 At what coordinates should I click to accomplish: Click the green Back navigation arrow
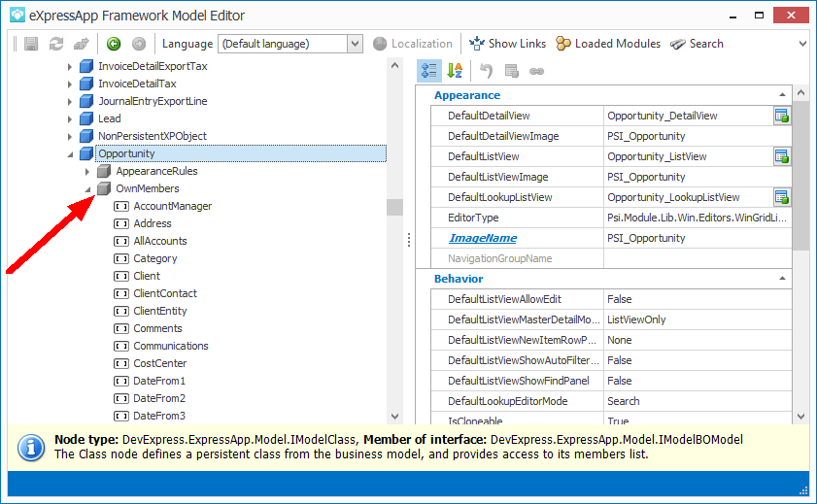(x=114, y=44)
